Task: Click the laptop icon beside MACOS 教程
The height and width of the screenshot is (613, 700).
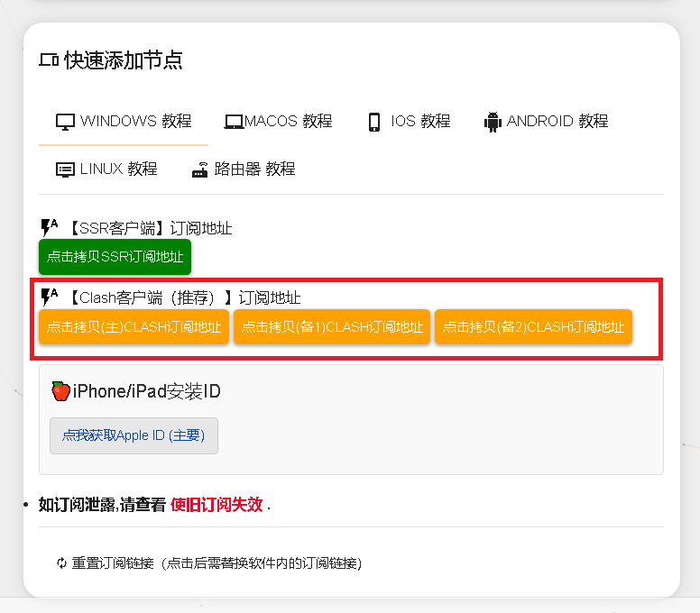Action: tap(234, 122)
